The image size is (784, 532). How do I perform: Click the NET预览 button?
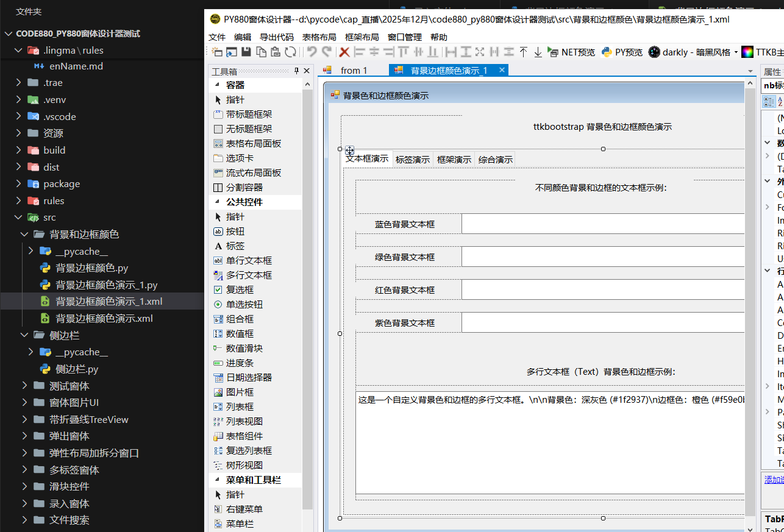click(571, 52)
